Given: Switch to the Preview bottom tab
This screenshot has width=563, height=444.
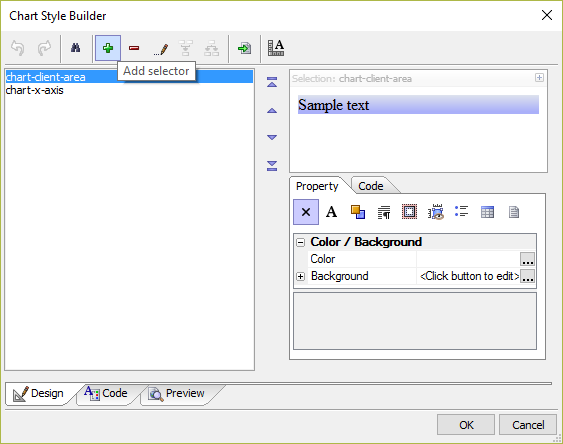Looking at the screenshot, I should point(177,394).
